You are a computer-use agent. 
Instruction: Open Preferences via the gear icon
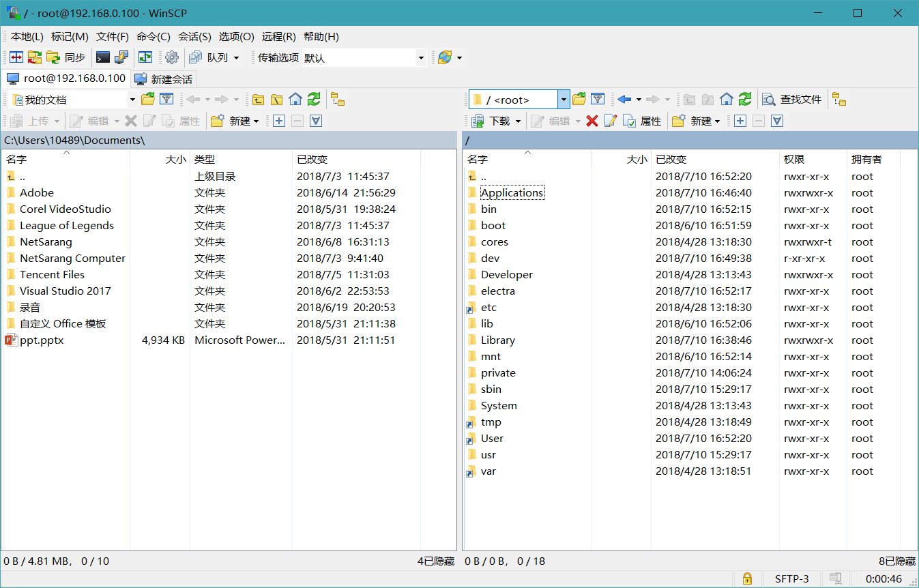(172, 58)
